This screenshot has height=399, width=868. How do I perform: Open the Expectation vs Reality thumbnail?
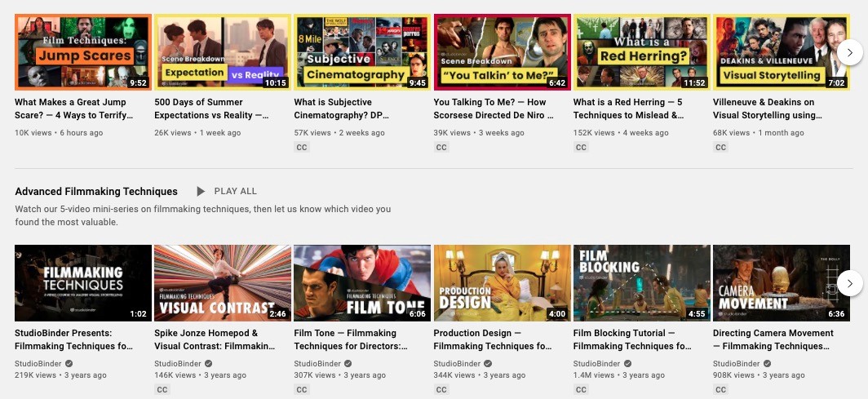coord(223,52)
